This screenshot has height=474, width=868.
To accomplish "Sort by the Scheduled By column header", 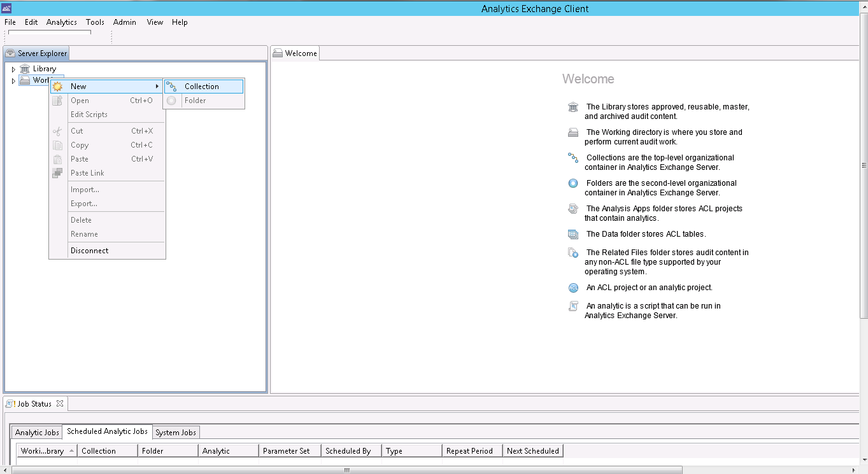I will [352, 451].
